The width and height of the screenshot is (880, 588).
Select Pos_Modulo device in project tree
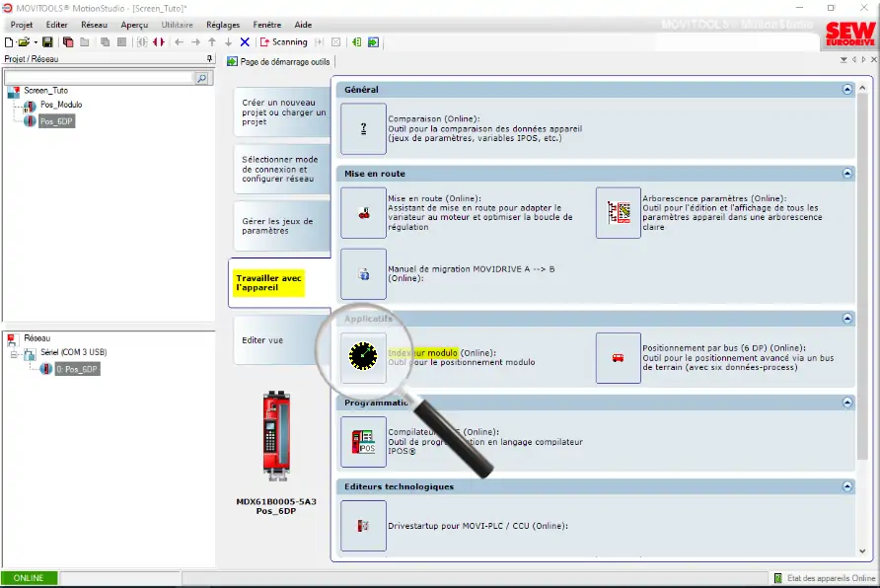click(x=60, y=105)
